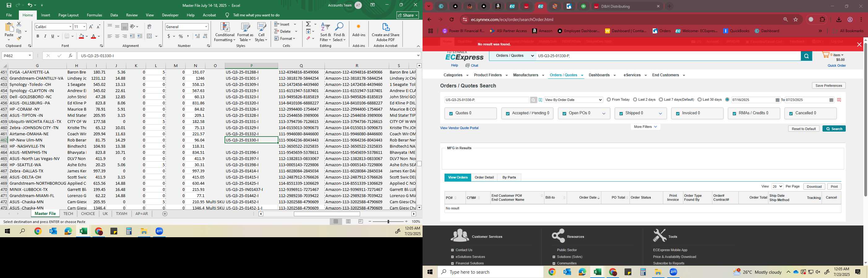
Task: Click the Wrap Text icon
Action: 149,27
